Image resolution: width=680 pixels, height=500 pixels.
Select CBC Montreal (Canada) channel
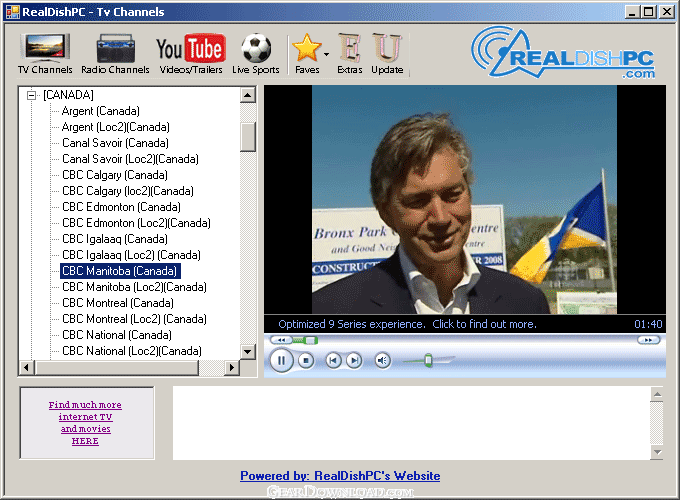tap(118, 303)
